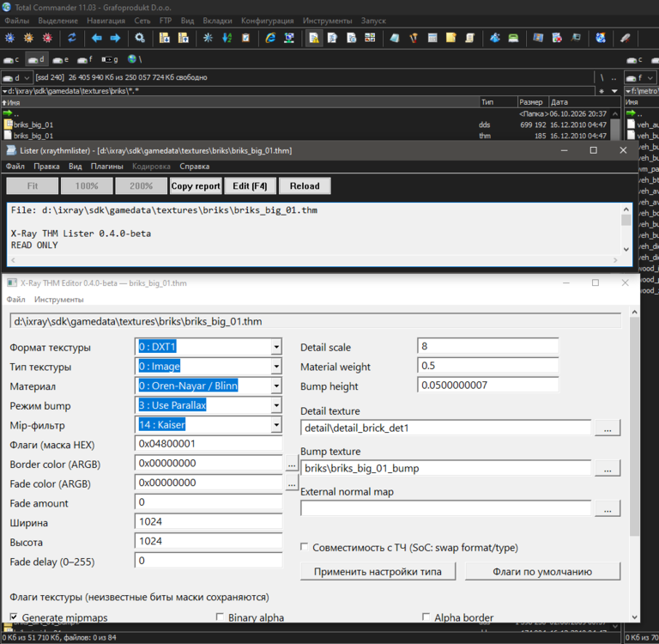Switch to drive e button
659x644 pixels.
[61, 60]
